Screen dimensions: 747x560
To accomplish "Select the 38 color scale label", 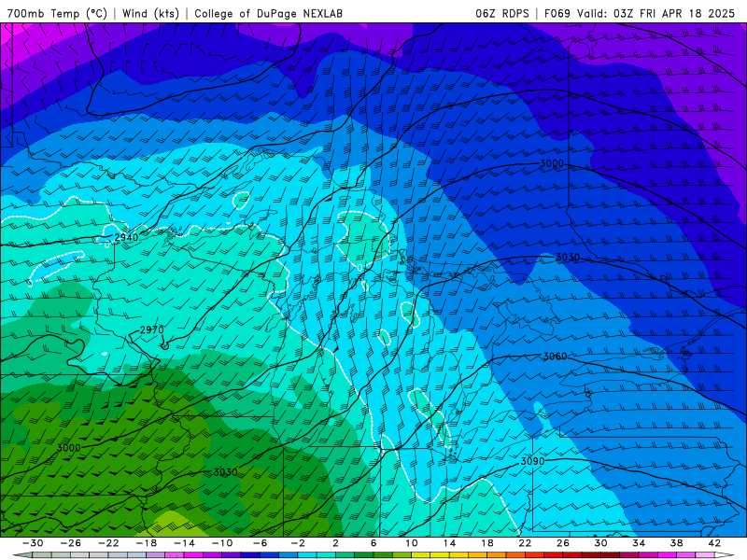I will 676,543.
